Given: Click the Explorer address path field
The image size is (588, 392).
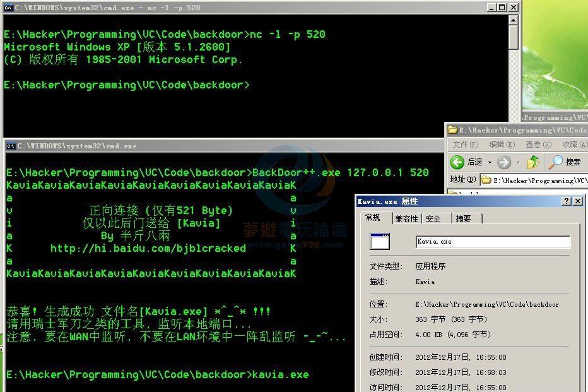Looking at the screenshot, I should (534, 181).
